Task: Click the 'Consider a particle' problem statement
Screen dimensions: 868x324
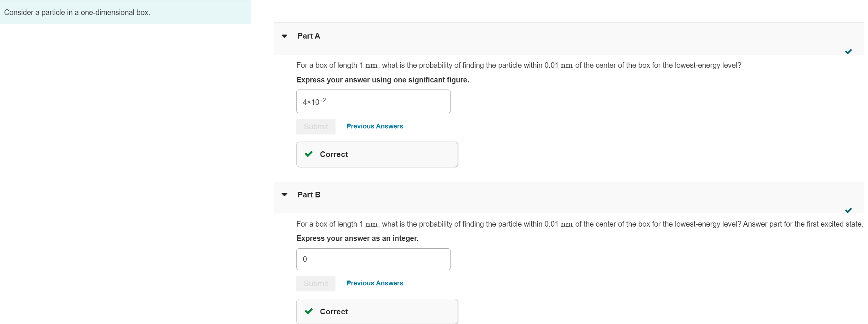Action: [x=77, y=12]
